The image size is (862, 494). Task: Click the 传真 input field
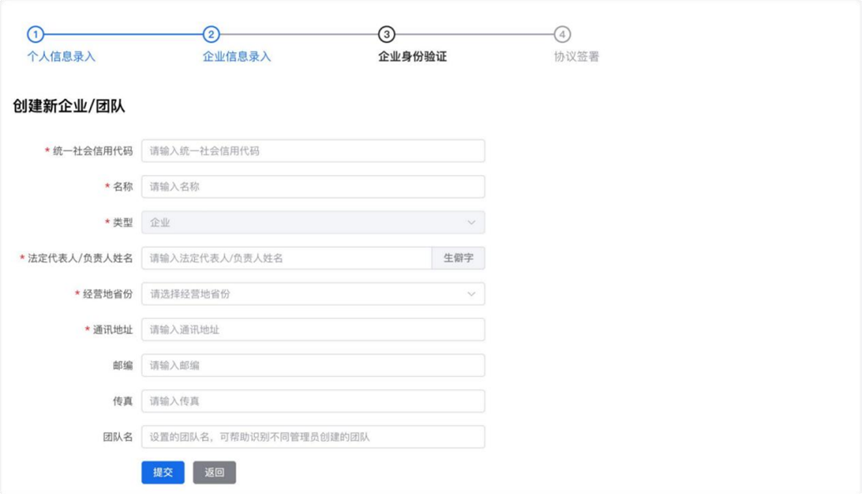tap(313, 401)
